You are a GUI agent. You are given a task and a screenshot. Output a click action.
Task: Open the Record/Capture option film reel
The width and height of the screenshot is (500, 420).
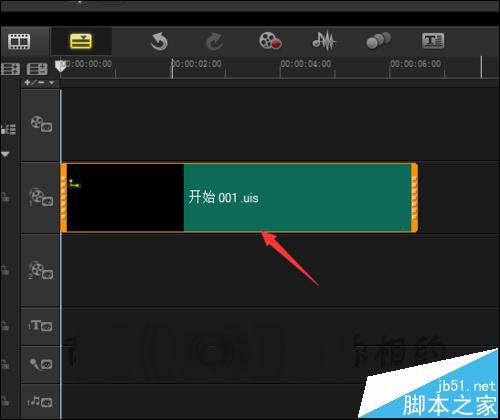click(270, 41)
